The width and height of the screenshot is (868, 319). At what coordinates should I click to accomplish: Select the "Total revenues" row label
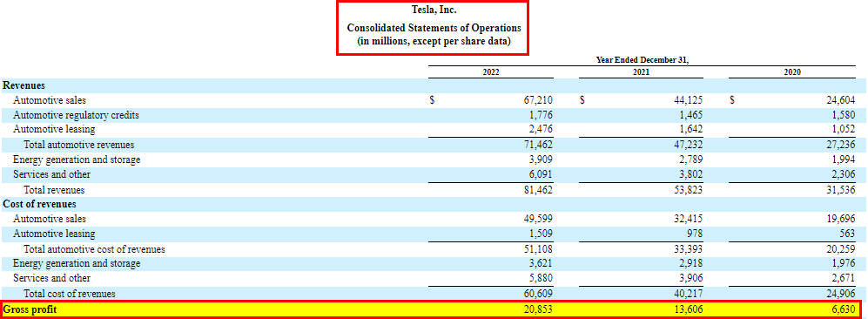(x=54, y=189)
